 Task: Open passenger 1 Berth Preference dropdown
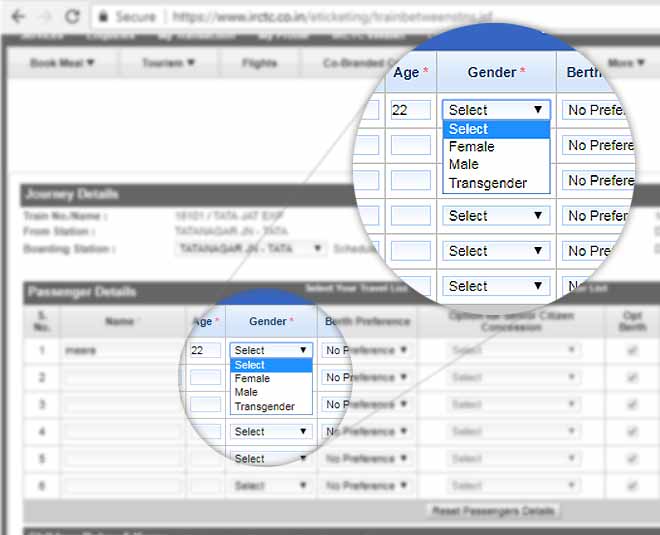pos(367,350)
